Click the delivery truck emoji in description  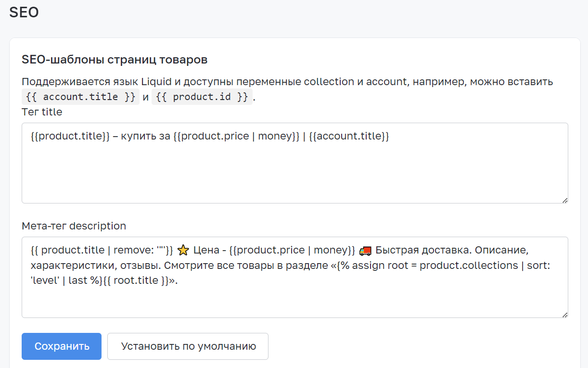coord(365,250)
